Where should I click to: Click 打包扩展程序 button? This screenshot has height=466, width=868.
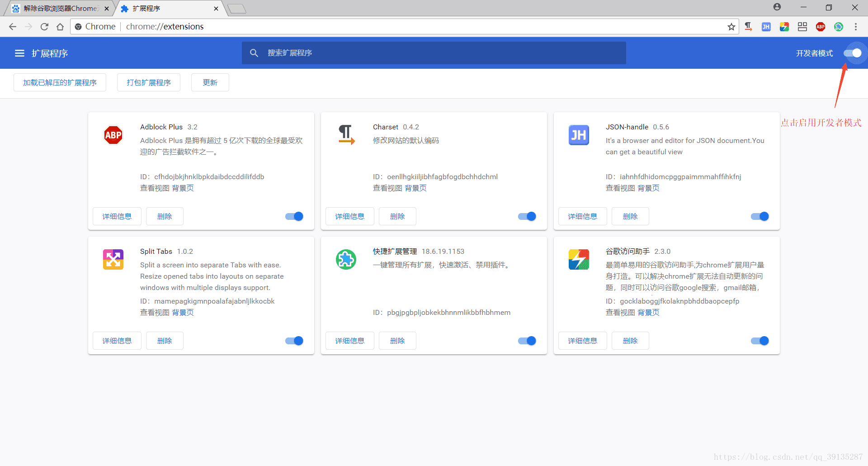149,82
